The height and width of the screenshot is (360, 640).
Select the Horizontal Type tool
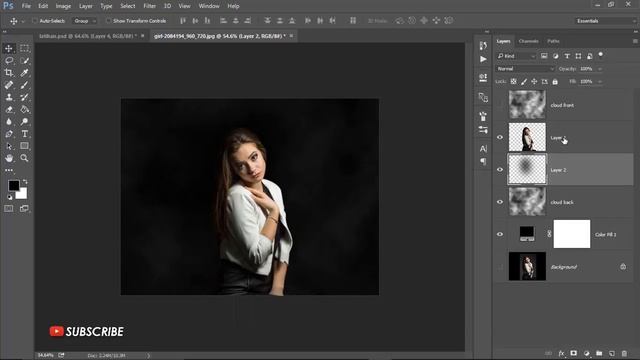coord(24,134)
